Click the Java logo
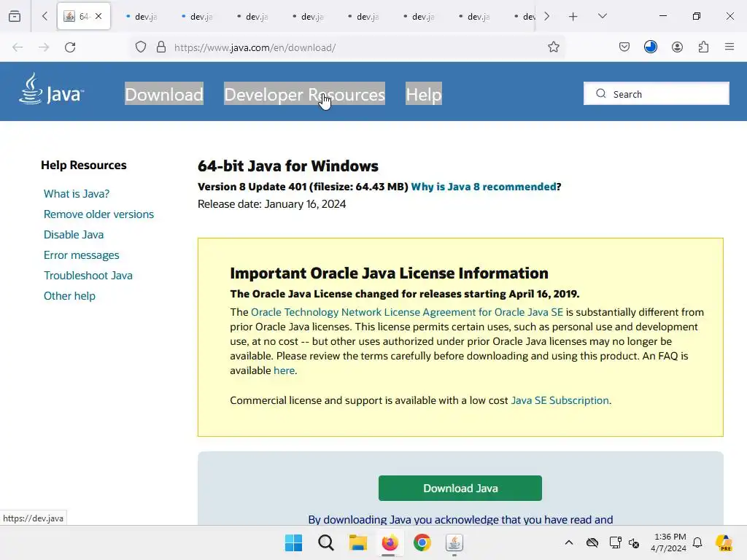The width and height of the screenshot is (747, 560). [51, 89]
